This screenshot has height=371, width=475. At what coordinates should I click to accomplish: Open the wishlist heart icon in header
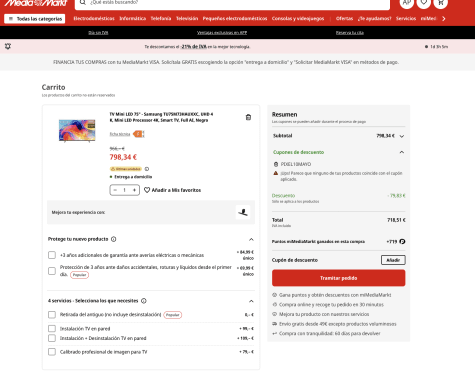(424, 3)
